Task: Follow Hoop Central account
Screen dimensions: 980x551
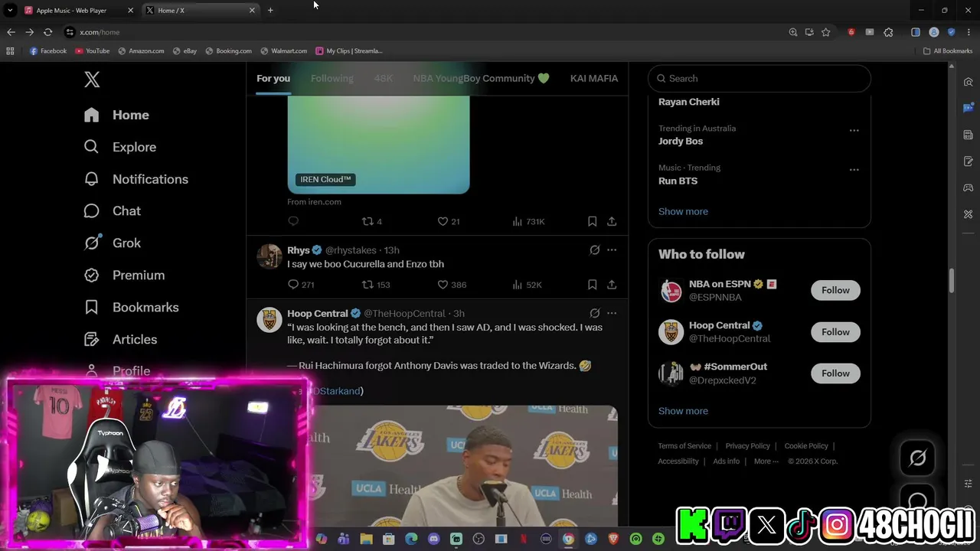Action: point(835,331)
